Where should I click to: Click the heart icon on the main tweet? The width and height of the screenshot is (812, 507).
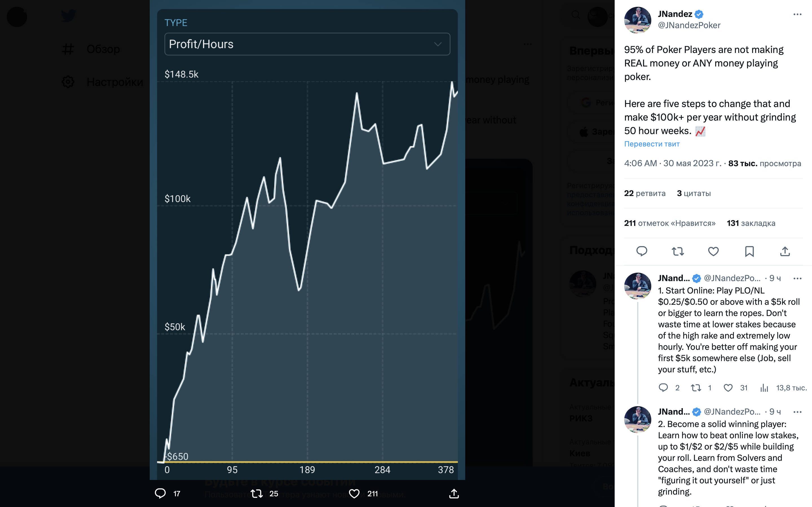point(713,251)
